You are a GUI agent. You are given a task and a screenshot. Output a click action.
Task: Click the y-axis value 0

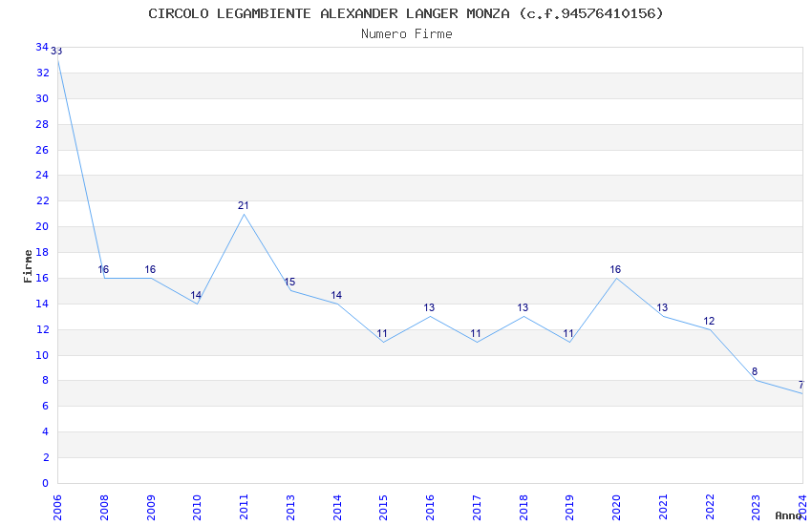coord(45,483)
